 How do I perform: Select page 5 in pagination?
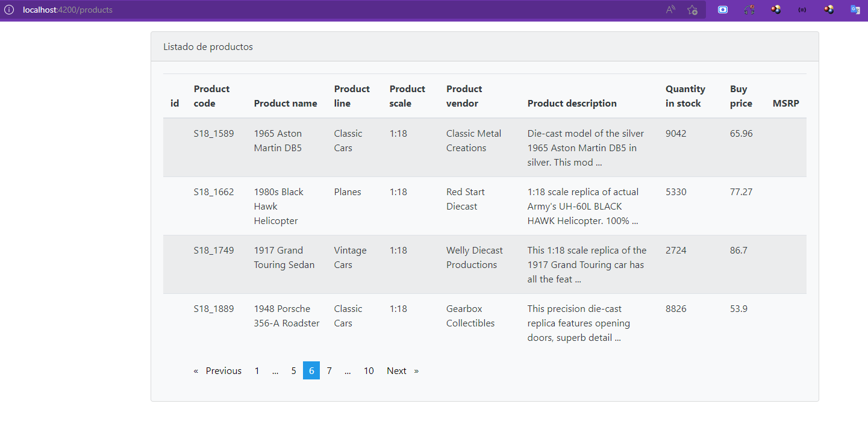click(293, 371)
